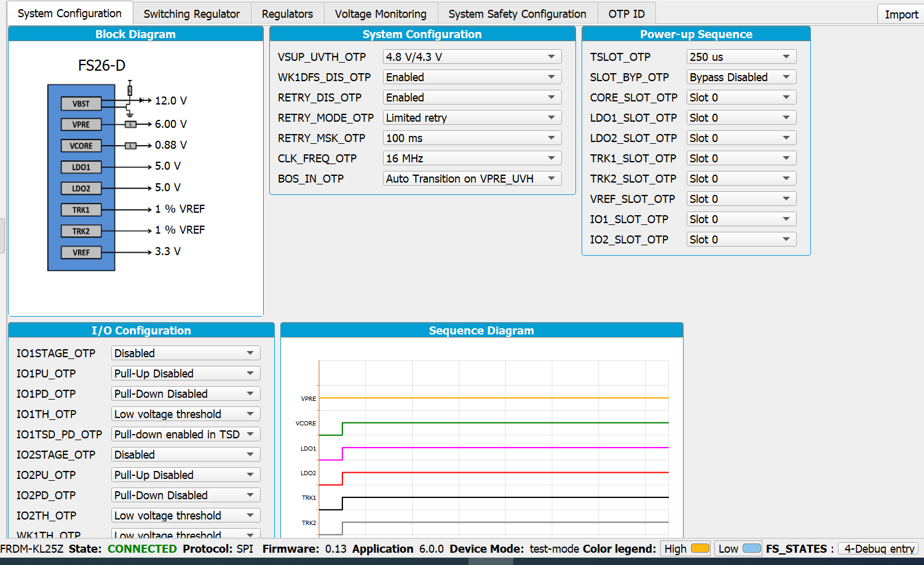The height and width of the screenshot is (565, 924).
Task: Select the VBST block in the diagram
Action: coord(81,103)
